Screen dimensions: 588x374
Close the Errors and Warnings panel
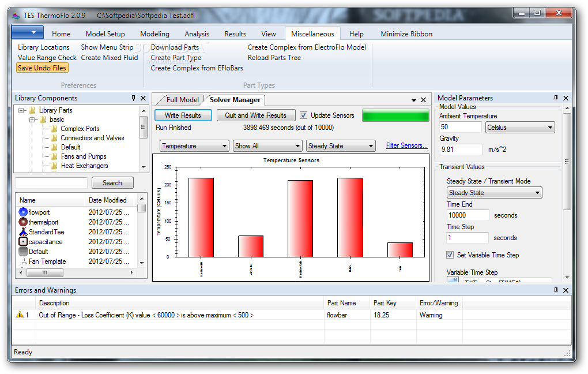(566, 290)
